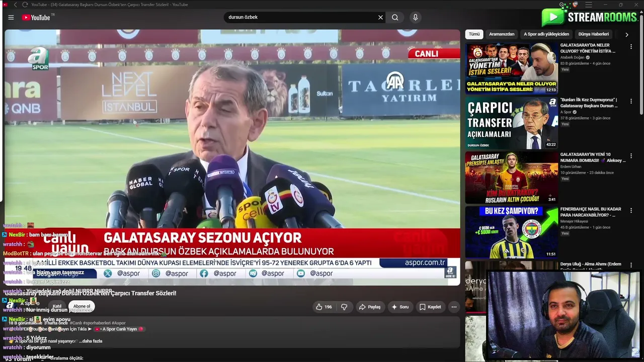Image resolution: width=644 pixels, height=362 pixels.
Task: Open options for 'GALATASARAY'DA NELER OLUYOR' video
Action: click(631, 47)
